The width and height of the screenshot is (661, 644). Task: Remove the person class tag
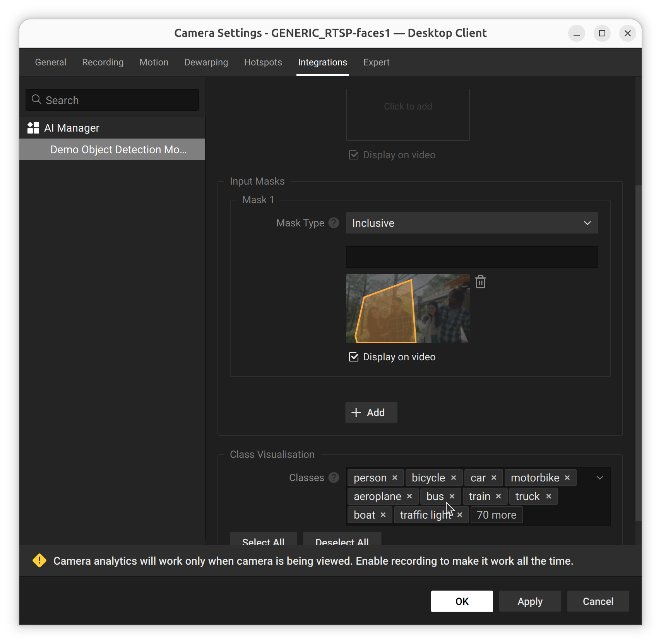395,478
